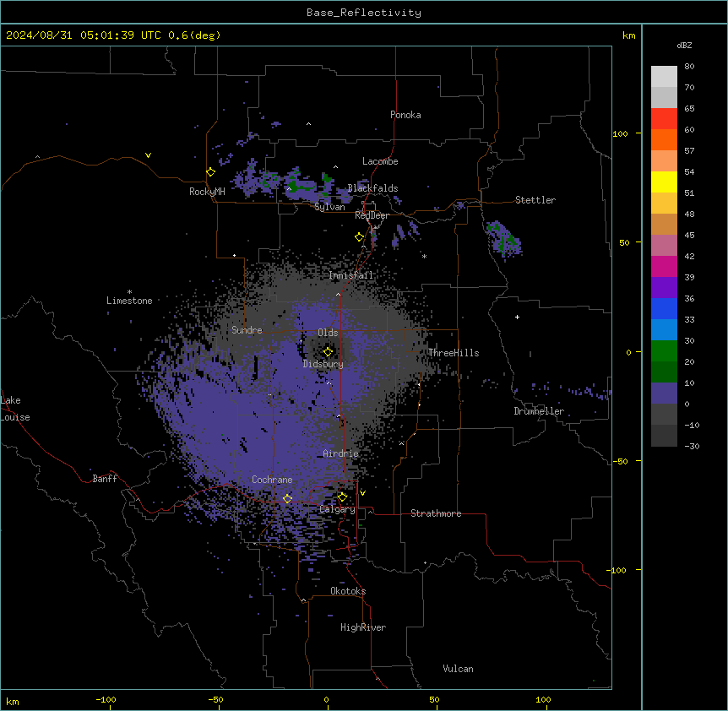Pick the blue 33-36 dBZ legend swatch
This screenshot has height=711, width=728.
664,308
